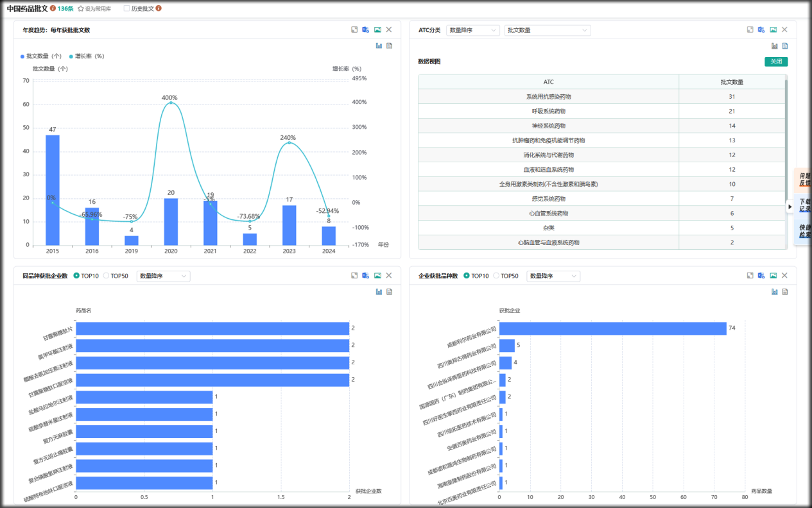Save the 年度趋势 chart as image
The height and width of the screenshot is (508, 812).
377,30
